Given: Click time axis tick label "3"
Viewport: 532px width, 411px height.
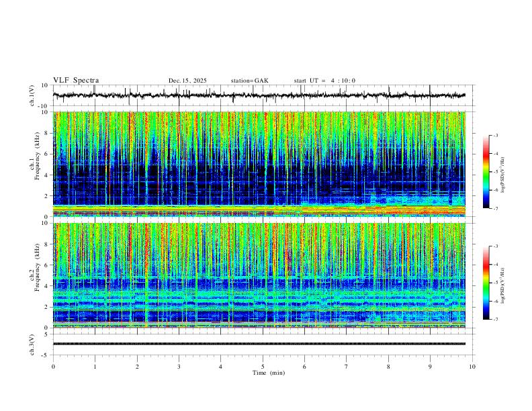Looking at the screenshot, I should pos(179,367).
